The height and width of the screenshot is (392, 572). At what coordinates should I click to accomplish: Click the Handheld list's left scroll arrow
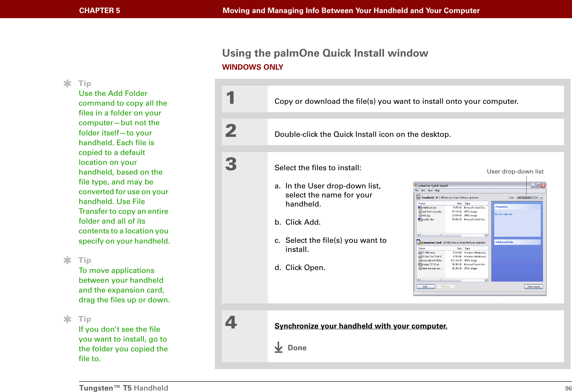(x=418, y=235)
